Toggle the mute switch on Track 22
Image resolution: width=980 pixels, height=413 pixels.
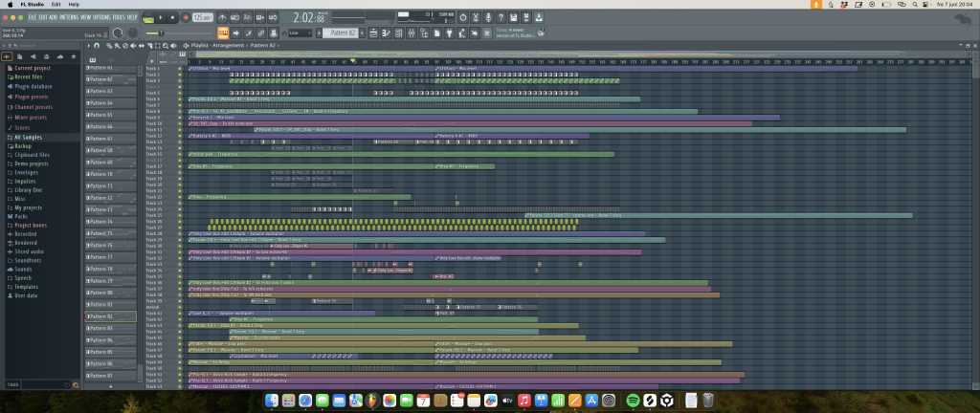point(180,197)
